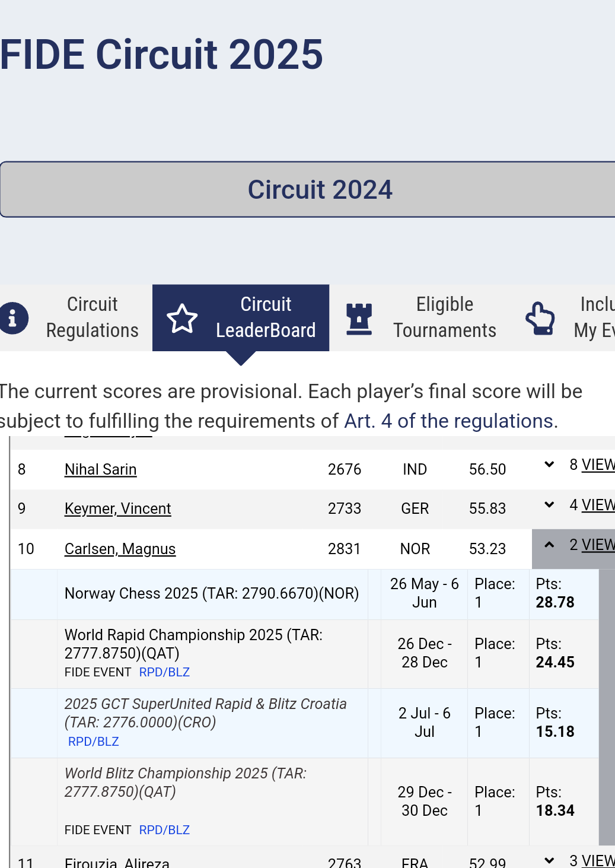615x868 pixels.
Task: Collapse Carlsen, Magnus's tournament list chevron
Action: point(549,545)
